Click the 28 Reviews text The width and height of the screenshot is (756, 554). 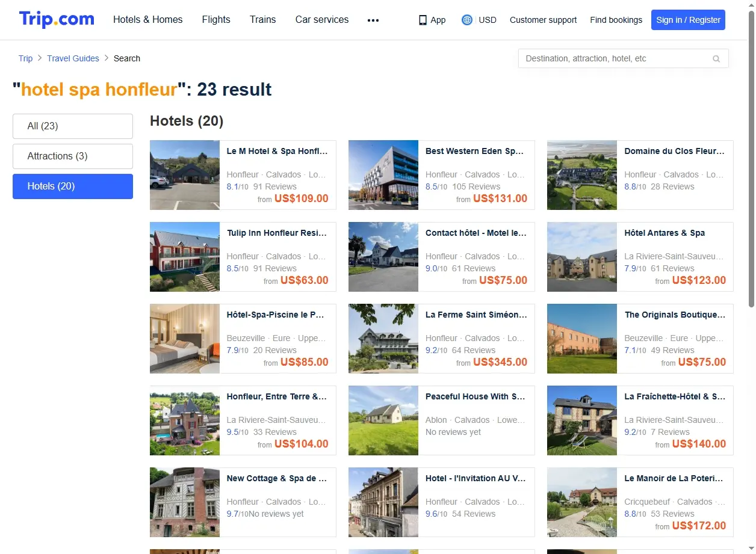coord(672,186)
